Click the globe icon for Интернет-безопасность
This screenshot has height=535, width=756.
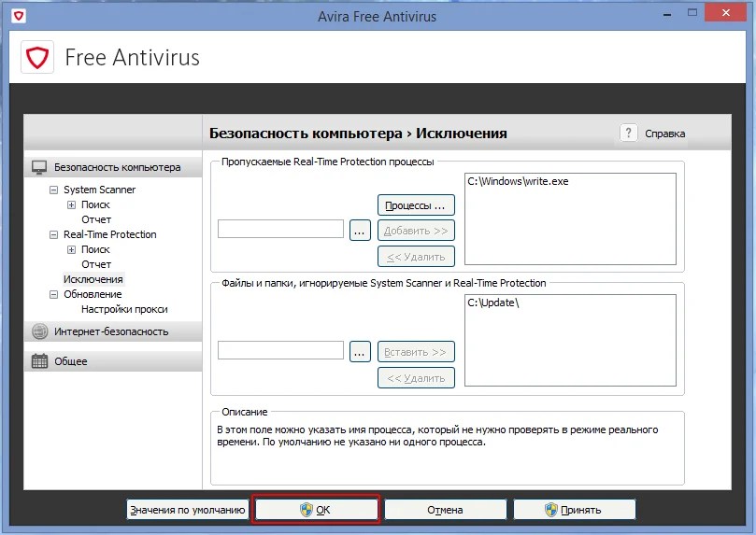tap(39, 331)
